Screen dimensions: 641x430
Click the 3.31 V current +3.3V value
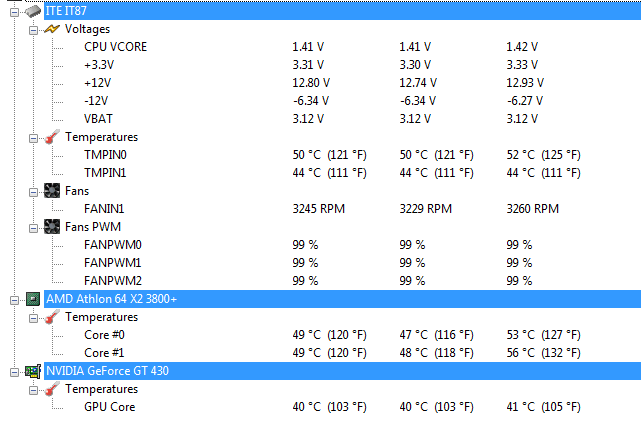(308, 65)
